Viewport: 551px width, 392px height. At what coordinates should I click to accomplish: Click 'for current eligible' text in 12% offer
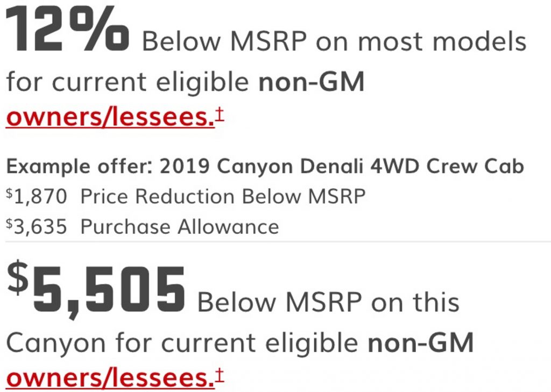tap(128, 82)
